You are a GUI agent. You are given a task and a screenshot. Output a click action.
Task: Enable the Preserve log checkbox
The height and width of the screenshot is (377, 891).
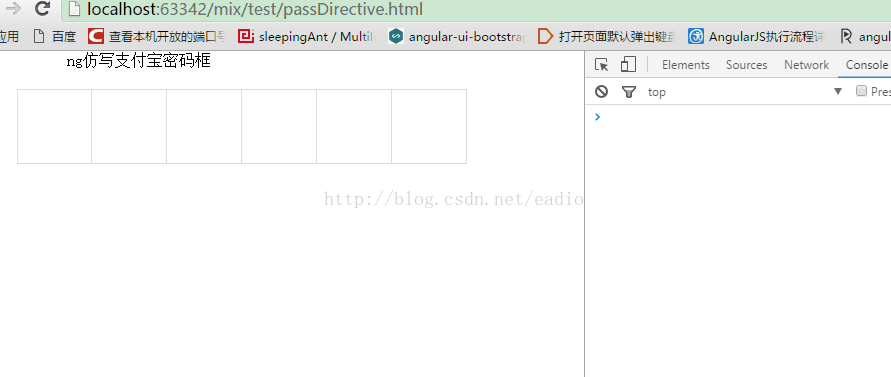pos(861,91)
